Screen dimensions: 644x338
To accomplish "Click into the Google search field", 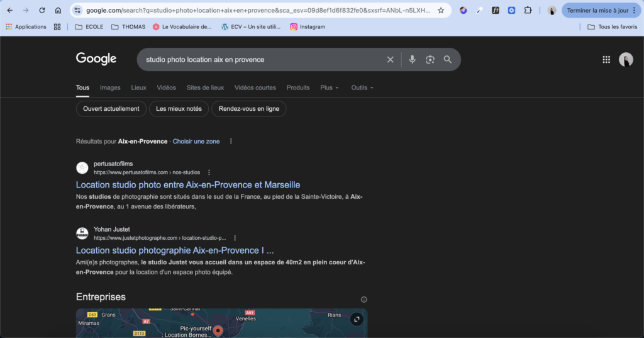I will (x=263, y=60).
